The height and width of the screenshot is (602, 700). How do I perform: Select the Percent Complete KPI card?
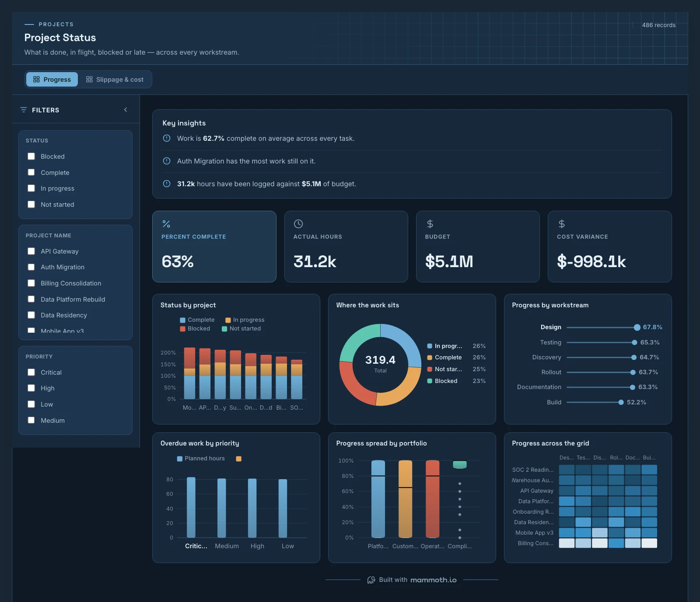point(214,247)
